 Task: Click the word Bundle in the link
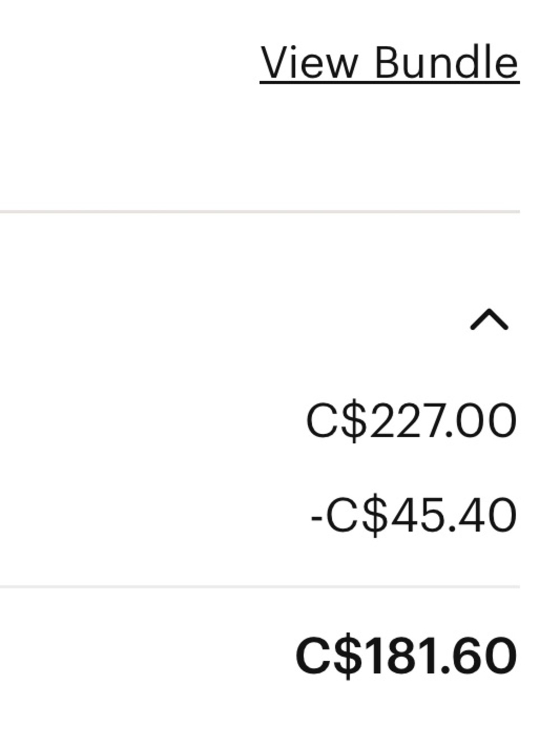(446, 63)
